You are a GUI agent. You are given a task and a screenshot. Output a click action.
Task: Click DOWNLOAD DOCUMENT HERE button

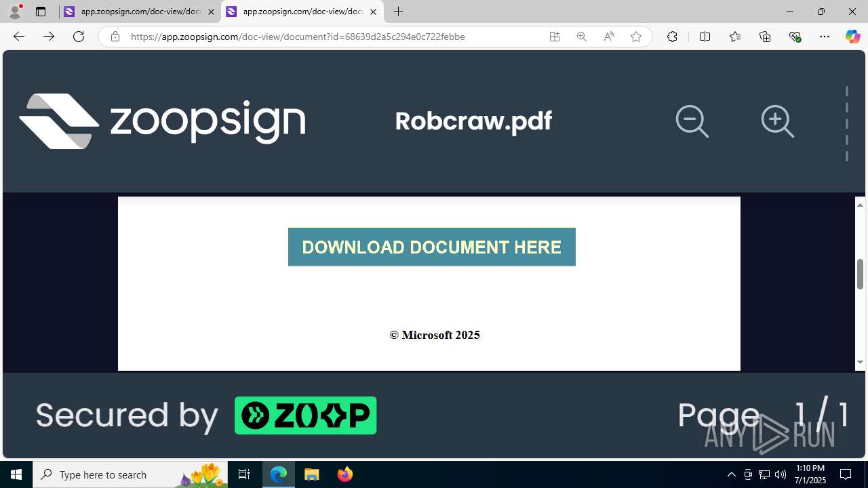pyautogui.click(x=432, y=247)
